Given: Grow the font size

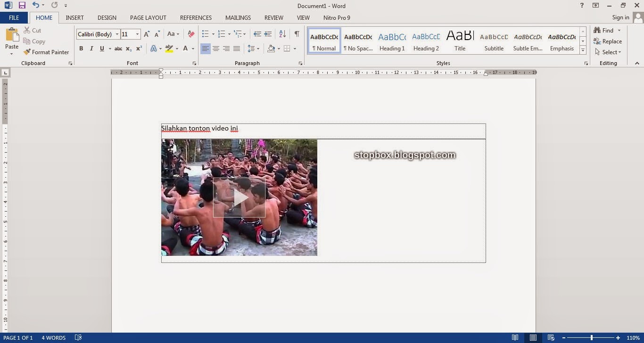Looking at the screenshot, I should point(147,34).
